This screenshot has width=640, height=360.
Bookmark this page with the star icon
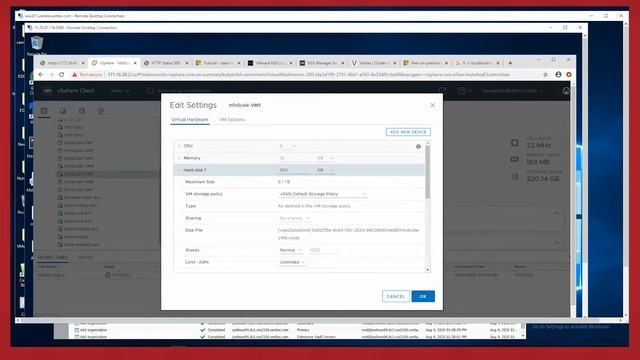(545, 75)
